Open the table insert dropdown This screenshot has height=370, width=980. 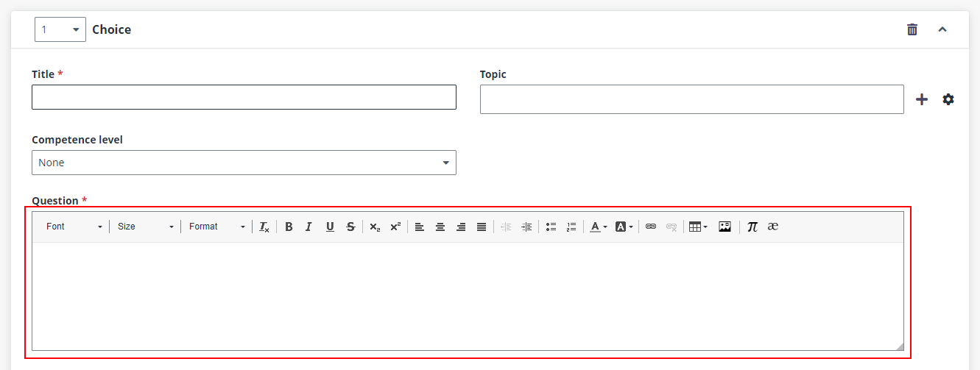click(698, 227)
